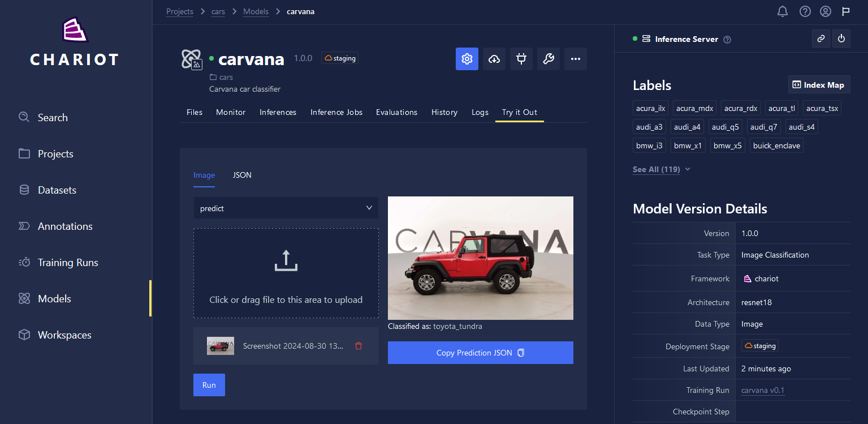Click the audi_a3 label chip
The width and height of the screenshot is (868, 424).
point(650,127)
